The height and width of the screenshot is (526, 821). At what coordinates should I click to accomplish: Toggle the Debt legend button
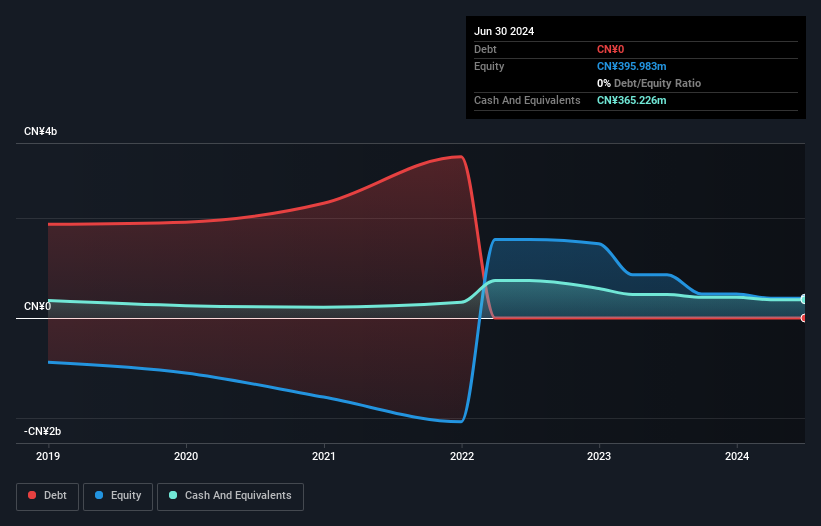tap(48, 496)
